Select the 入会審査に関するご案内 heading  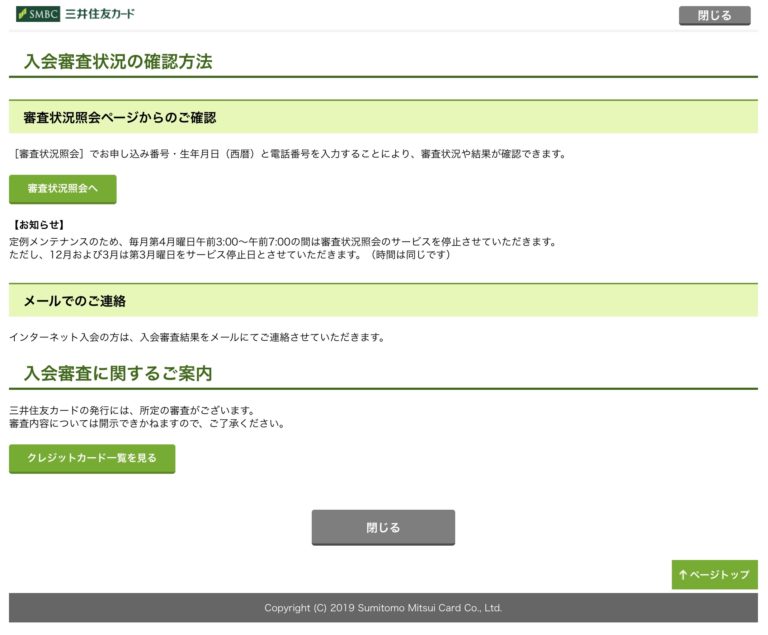click(x=118, y=374)
